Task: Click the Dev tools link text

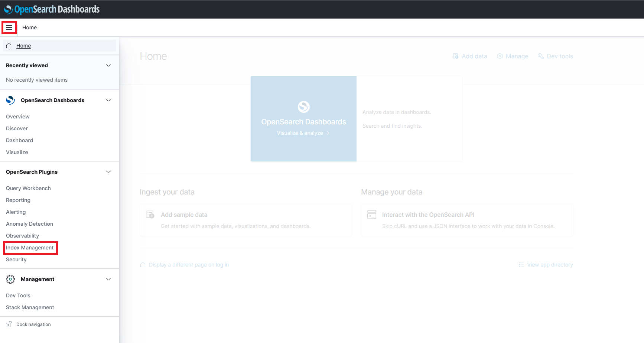Action: tap(560, 56)
